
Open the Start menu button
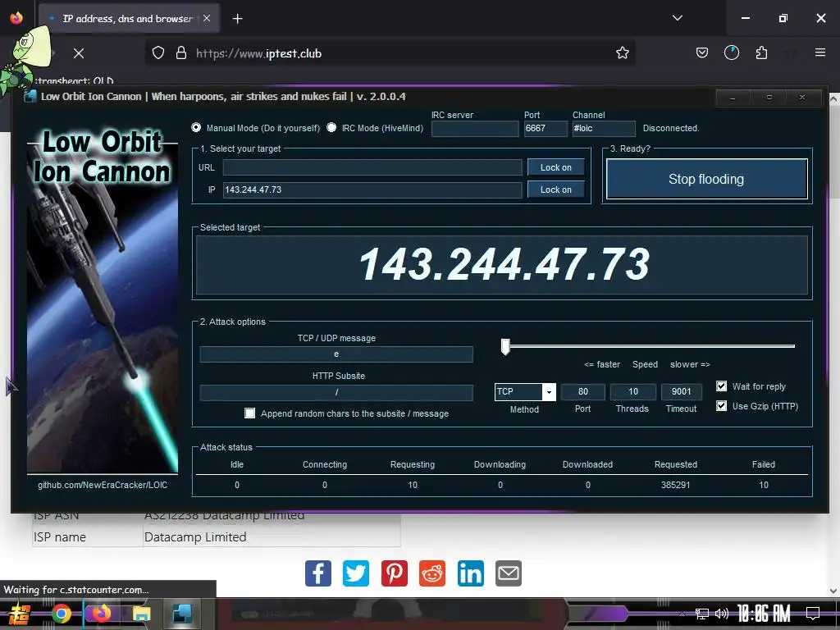tap(20, 614)
